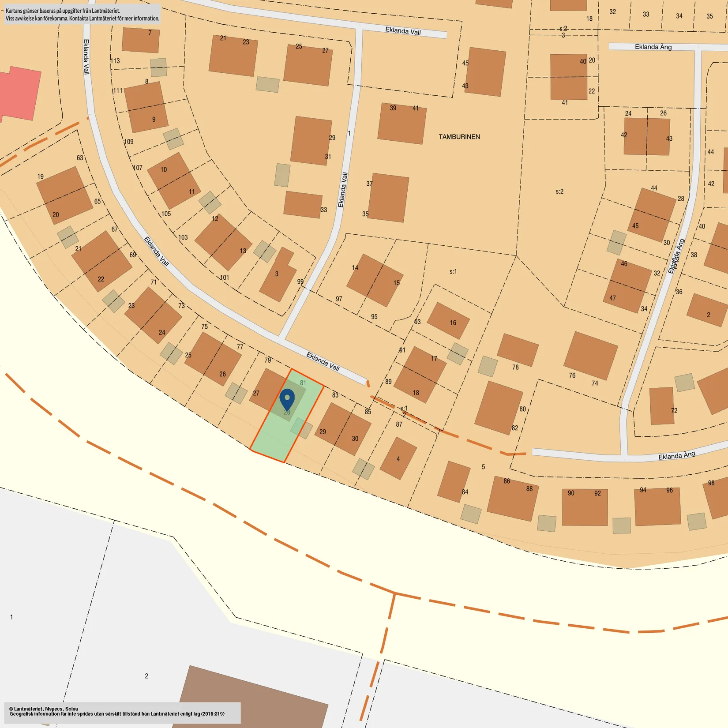Click plot number 87
The image size is (728, 728).
coord(399,424)
